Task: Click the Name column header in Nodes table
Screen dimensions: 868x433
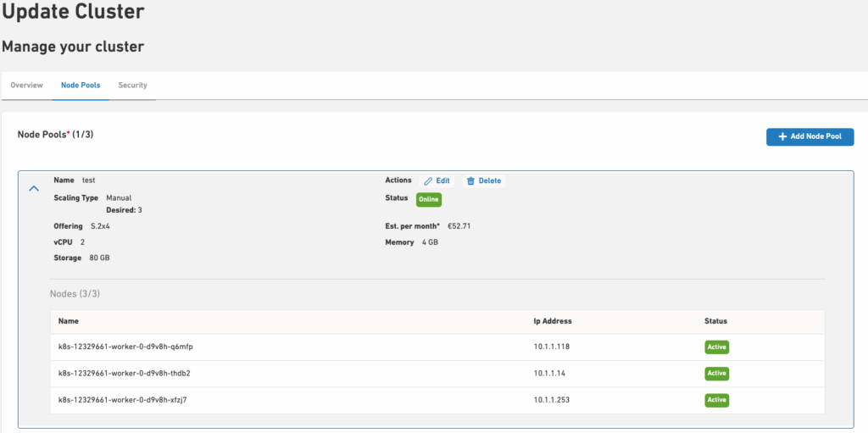Action: [x=69, y=322]
